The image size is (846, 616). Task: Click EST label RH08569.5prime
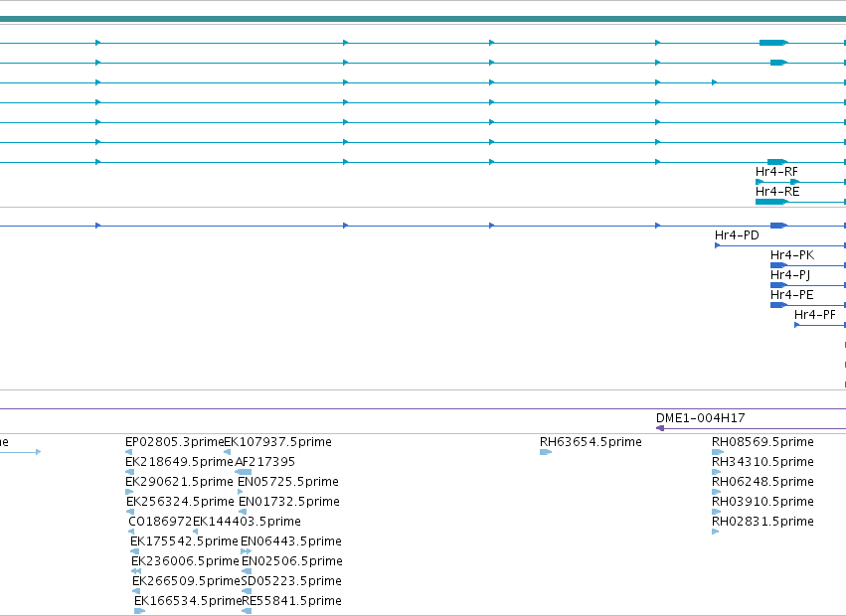point(762,442)
